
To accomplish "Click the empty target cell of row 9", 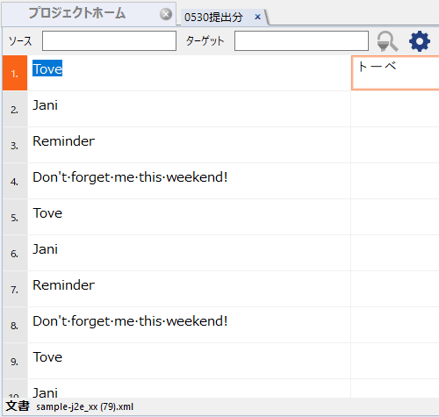I will coord(395,361).
